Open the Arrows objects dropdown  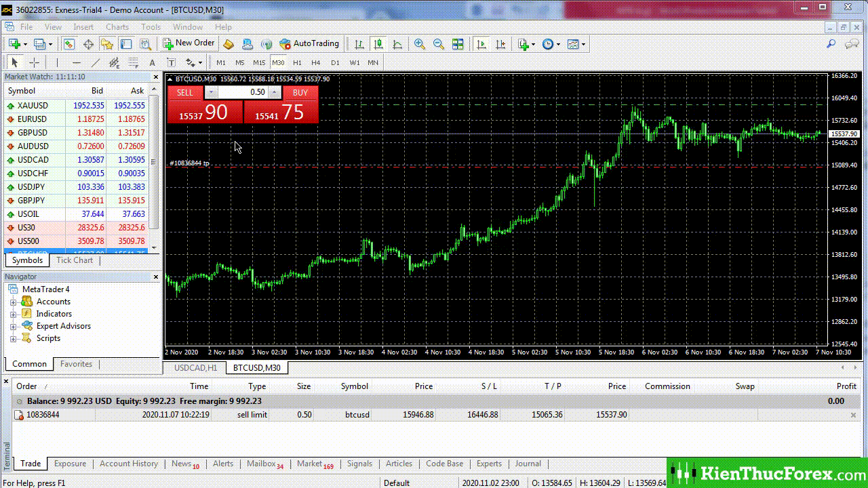[193, 62]
